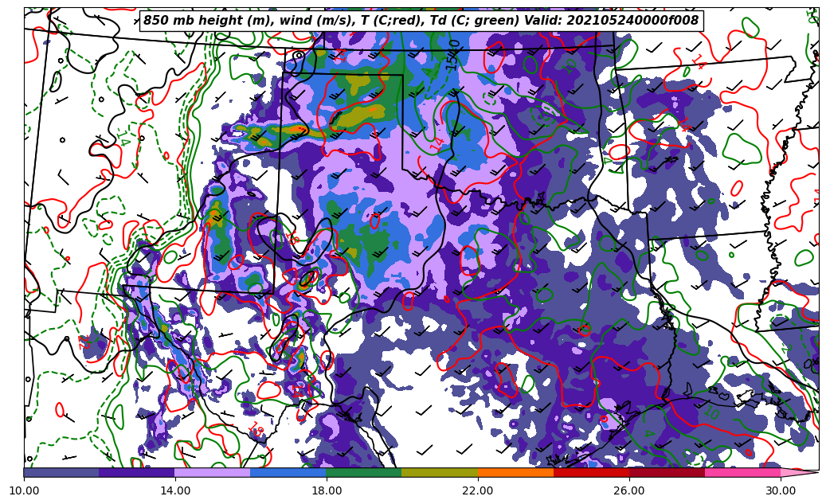The image size is (826, 504).
Task: Choose the bright red 24–26 colorbar segment
Action: [x=591, y=472]
